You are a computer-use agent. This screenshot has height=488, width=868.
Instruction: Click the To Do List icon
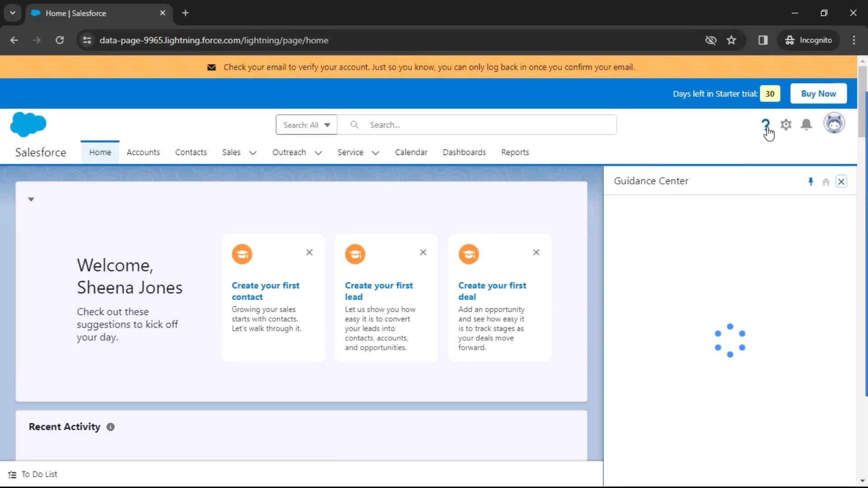[x=12, y=474]
